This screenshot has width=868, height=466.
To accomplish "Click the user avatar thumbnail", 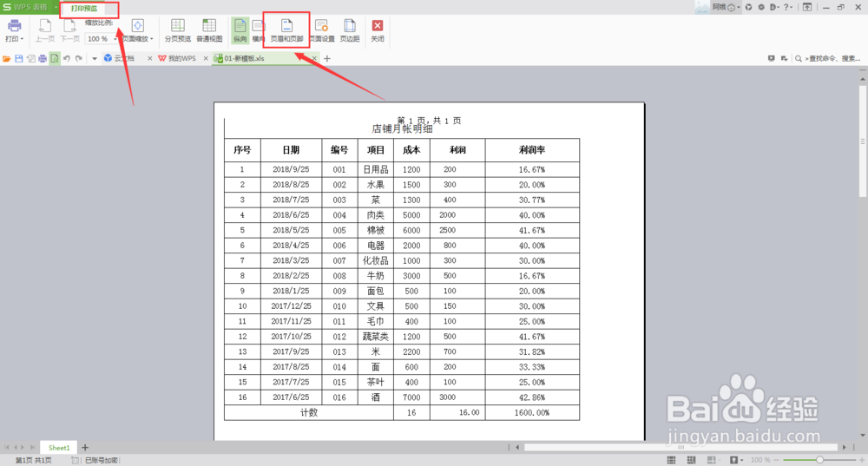I will click(x=702, y=7).
